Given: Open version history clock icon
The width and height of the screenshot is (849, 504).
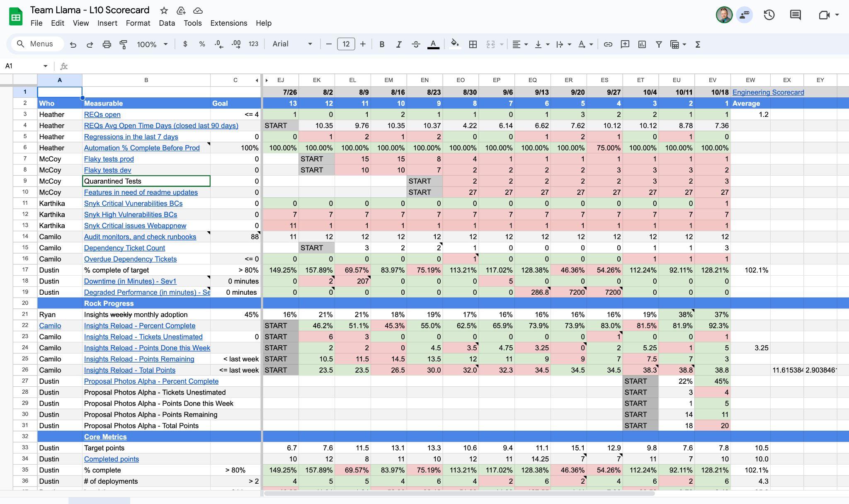Looking at the screenshot, I should 769,15.
